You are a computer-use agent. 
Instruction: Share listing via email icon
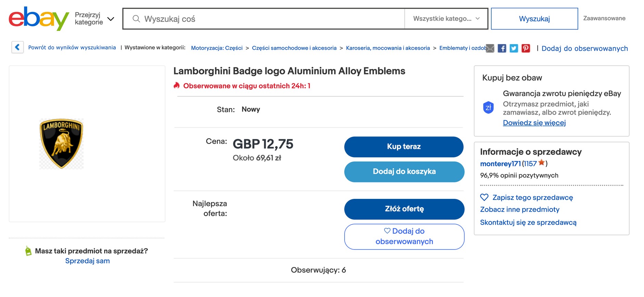pyautogui.click(x=490, y=48)
